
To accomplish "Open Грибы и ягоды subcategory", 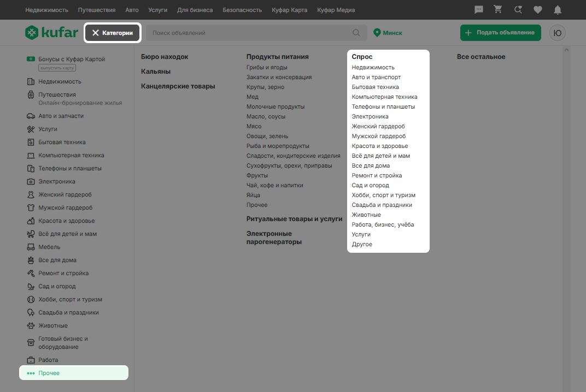I will pos(267,67).
